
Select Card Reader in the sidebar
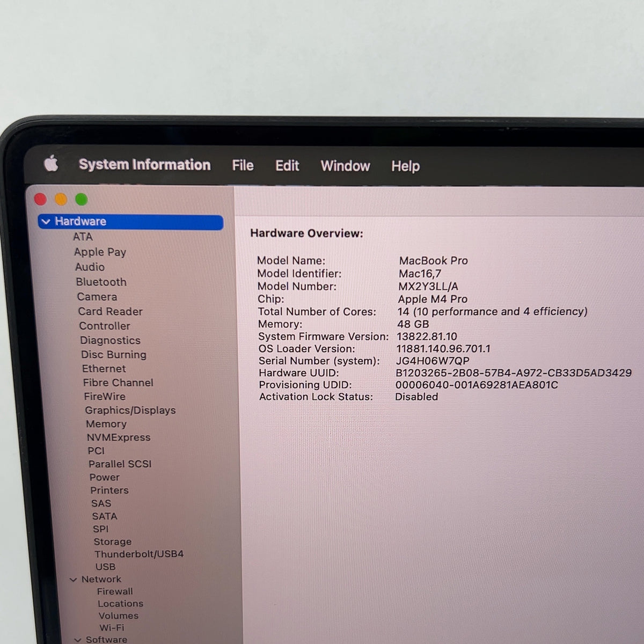tap(110, 311)
